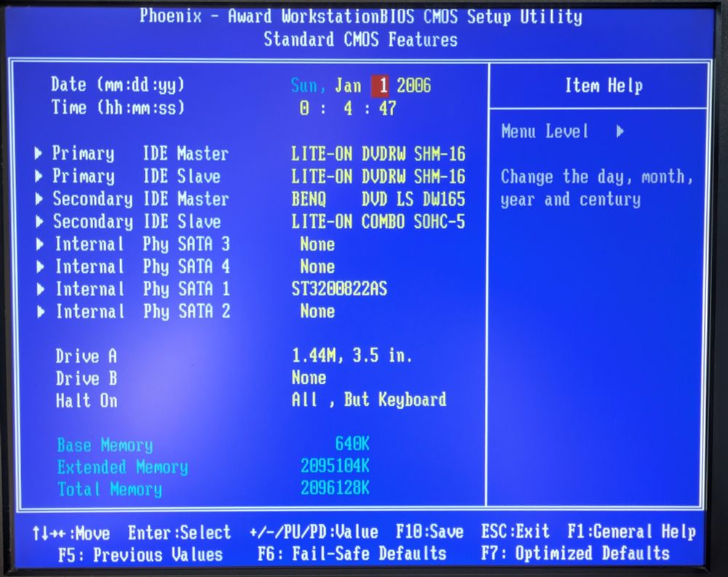Expand the Secondary IDE Slave arrow

tap(39, 221)
